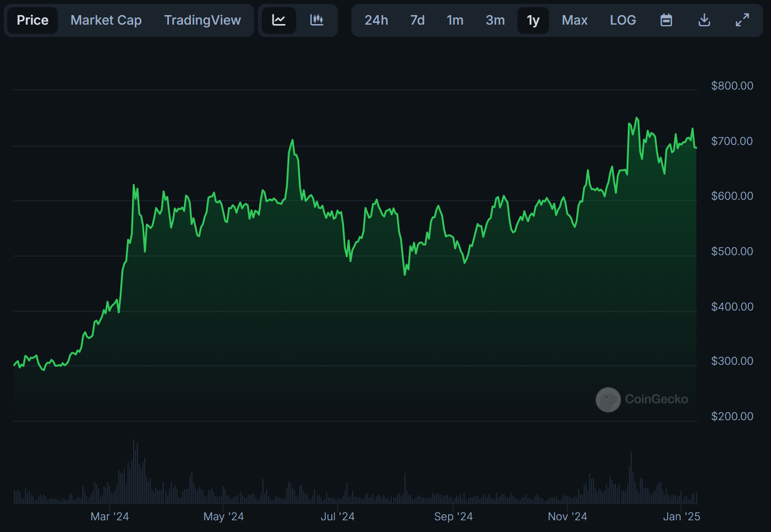The image size is (771, 532).
Task: Click the Jul '24 date label
Action: coord(337,516)
